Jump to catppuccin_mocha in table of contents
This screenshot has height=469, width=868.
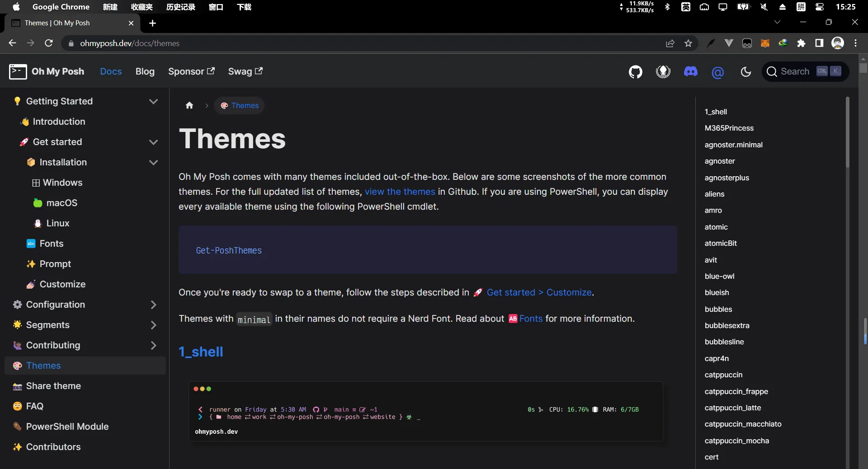pyautogui.click(x=736, y=441)
